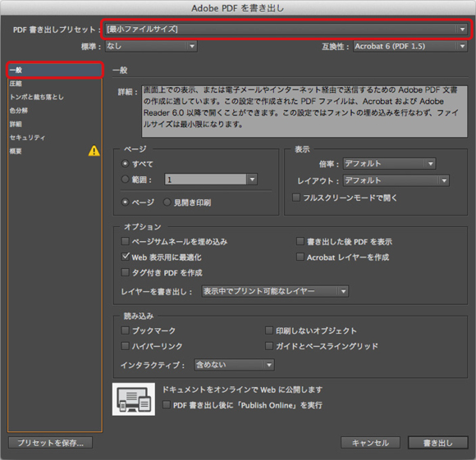Enable 書き出した後 PDF を表示 checkbox
This screenshot has height=460, width=476.
300,241
